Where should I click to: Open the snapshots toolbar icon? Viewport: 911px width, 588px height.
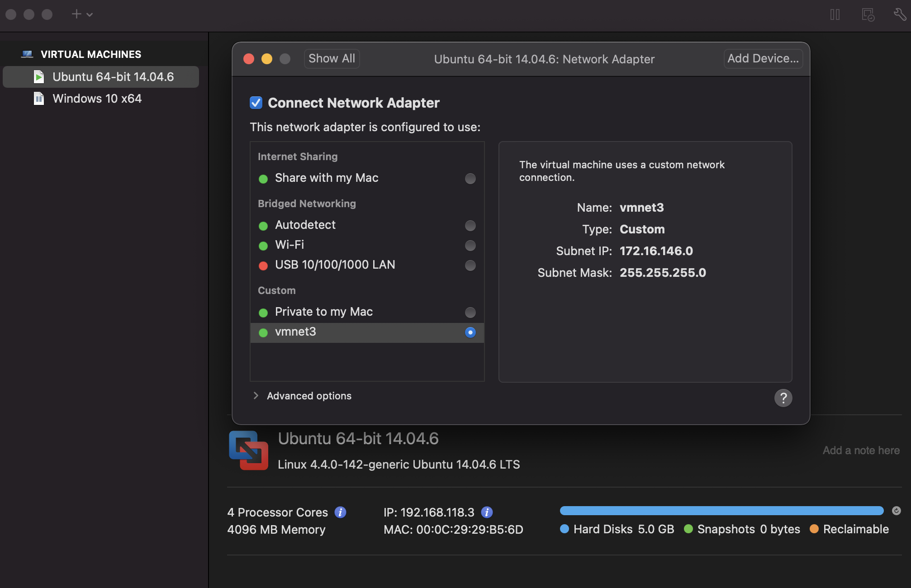click(868, 14)
